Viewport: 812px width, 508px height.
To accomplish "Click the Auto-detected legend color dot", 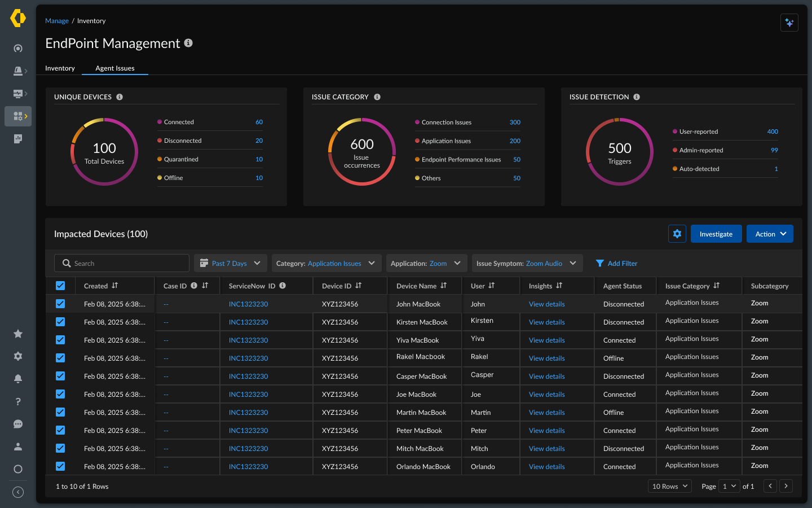I will (x=675, y=169).
